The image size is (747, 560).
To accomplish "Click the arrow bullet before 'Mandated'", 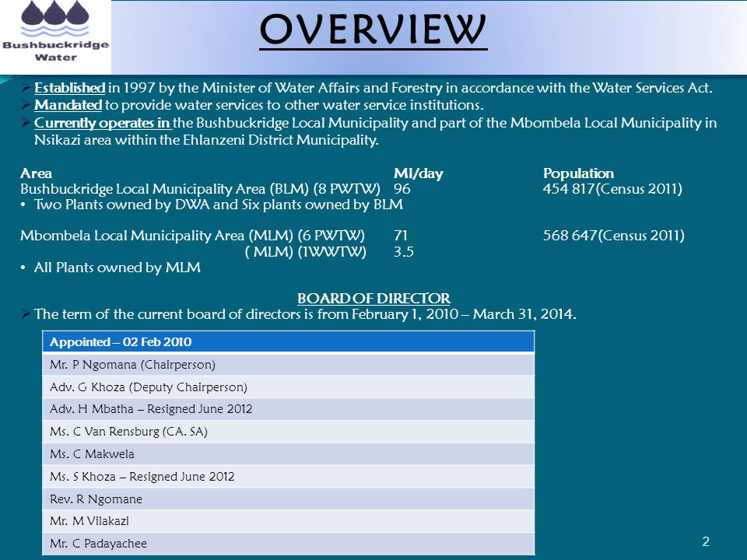I will click(26, 104).
